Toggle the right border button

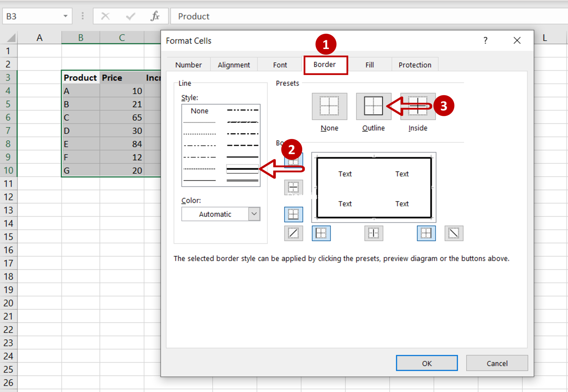pos(426,233)
